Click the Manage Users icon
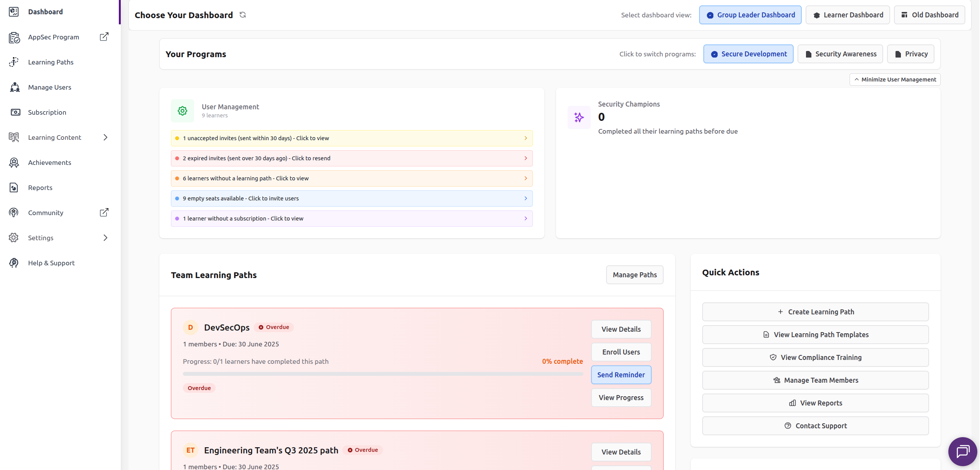The image size is (980, 470). 14,87
